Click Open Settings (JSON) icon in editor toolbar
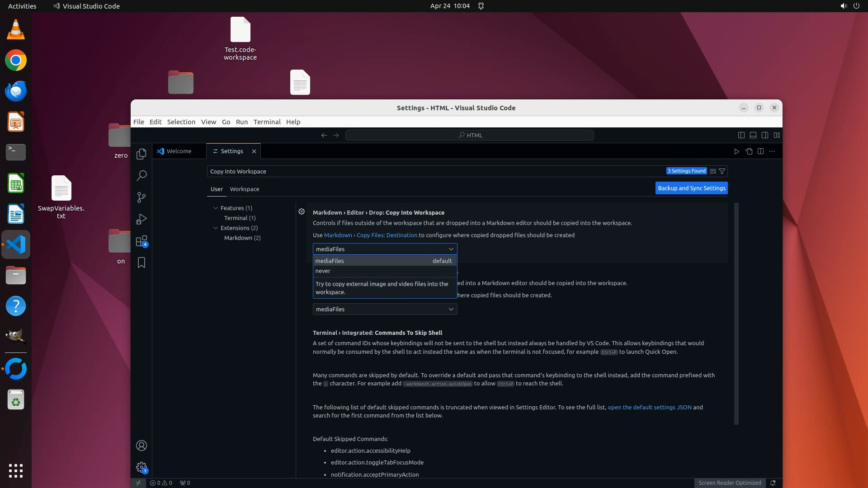The height and width of the screenshot is (488, 868). pyautogui.click(x=749, y=151)
